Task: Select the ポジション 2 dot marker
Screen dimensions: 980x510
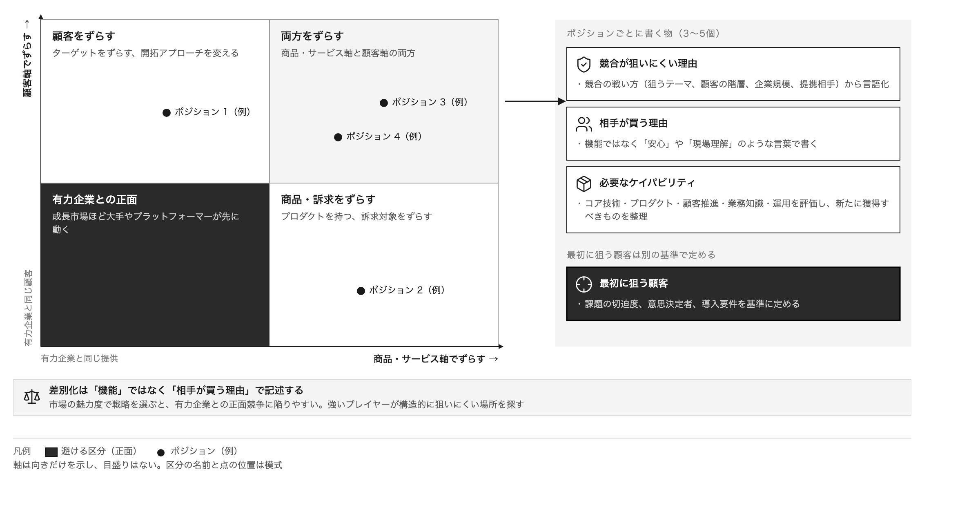Action: click(x=361, y=291)
